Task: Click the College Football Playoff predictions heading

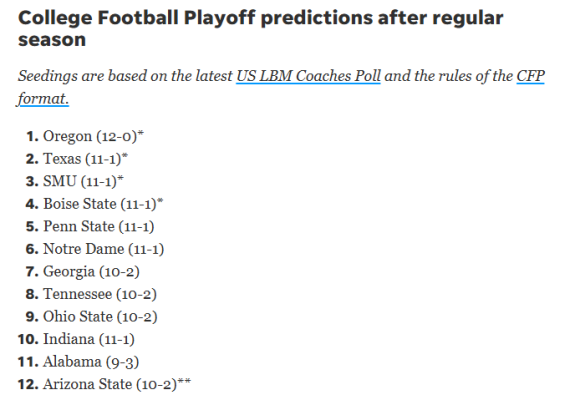Action: pyautogui.click(x=261, y=29)
